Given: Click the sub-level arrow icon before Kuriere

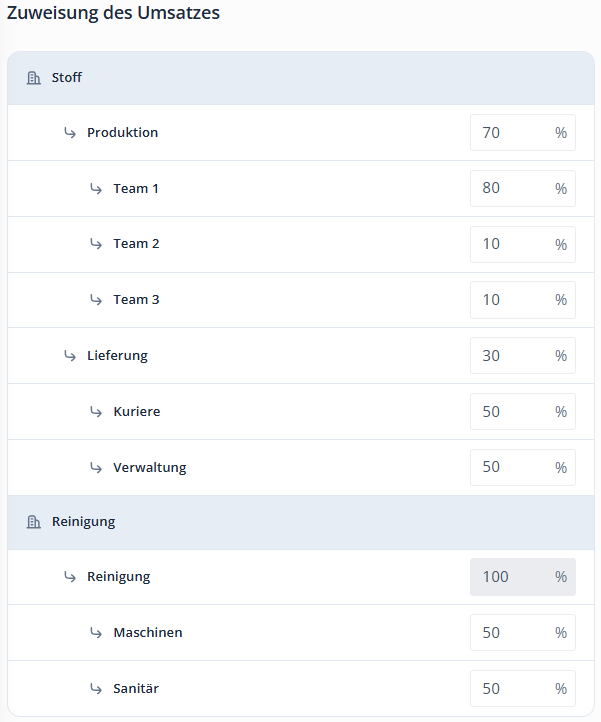Looking at the screenshot, I should click(96, 411).
